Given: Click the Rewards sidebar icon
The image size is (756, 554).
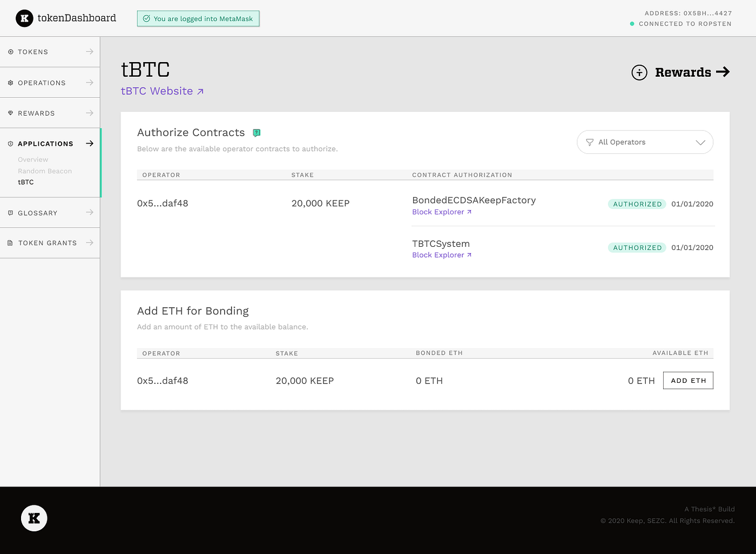Looking at the screenshot, I should (x=10, y=113).
